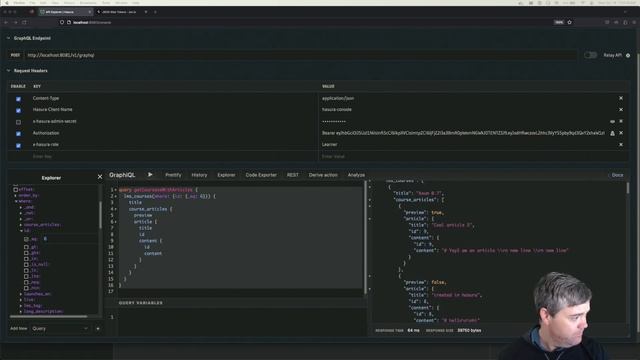Check the _gt filter checkbox
The height and width of the screenshot is (360, 640).
click(x=27, y=247)
